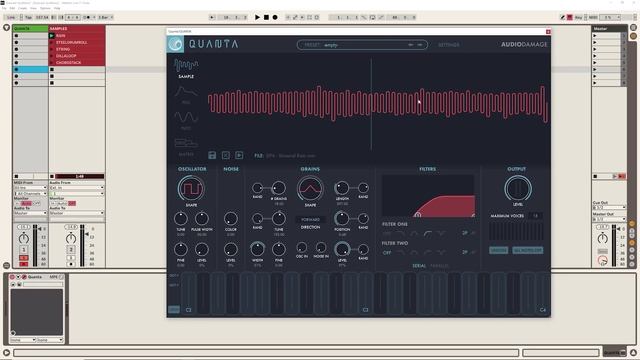Click the Master track pan knob
Viewport: 640px width, 360px height.
(x=602, y=238)
